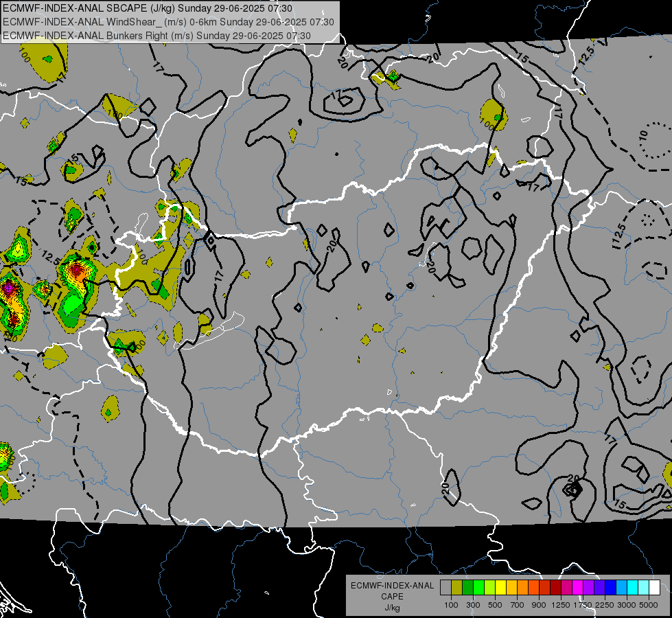Screen dimensions: 672x618
Task: Click the Bunkers Right title line
Action: click(x=157, y=36)
